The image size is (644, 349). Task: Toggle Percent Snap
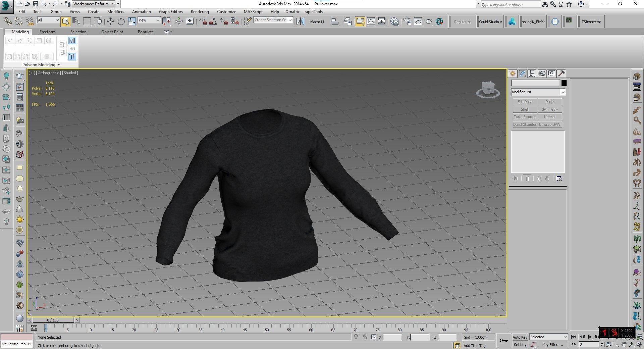tap(224, 21)
